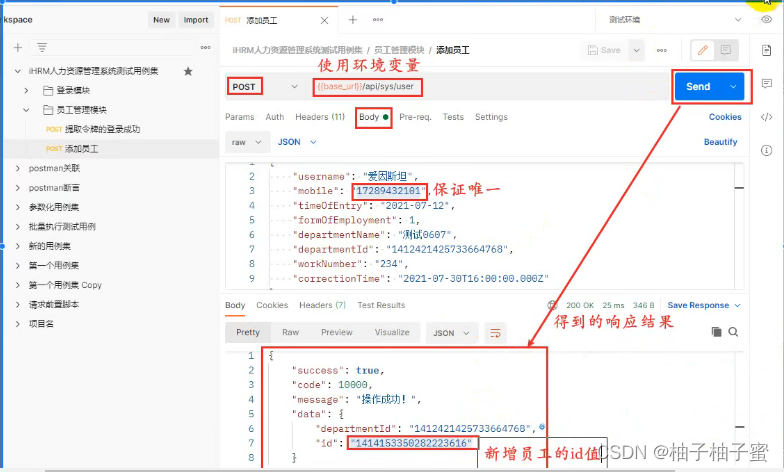Switch to the Auth tab
The height and width of the screenshot is (472, 784).
(x=274, y=117)
